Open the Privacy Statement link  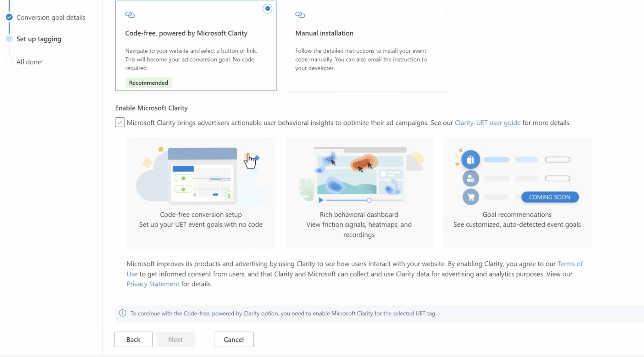pos(153,284)
